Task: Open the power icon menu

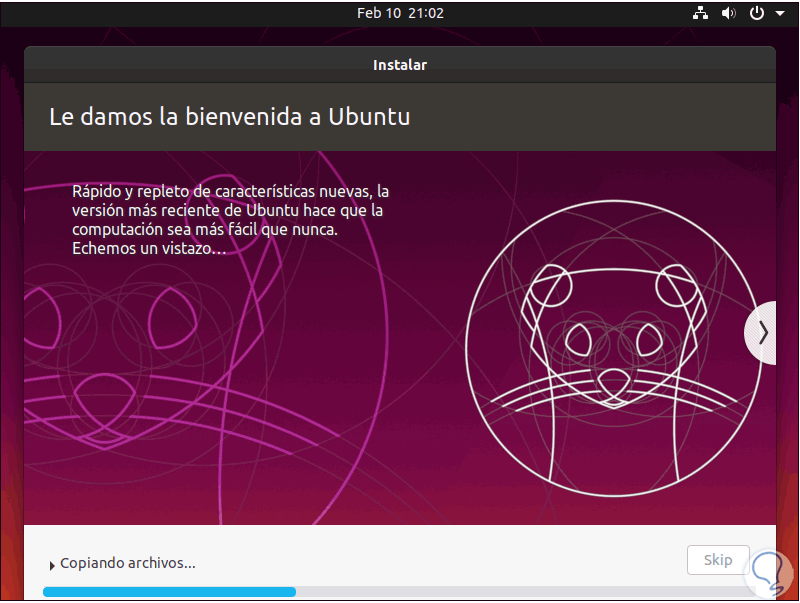Action: point(757,13)
